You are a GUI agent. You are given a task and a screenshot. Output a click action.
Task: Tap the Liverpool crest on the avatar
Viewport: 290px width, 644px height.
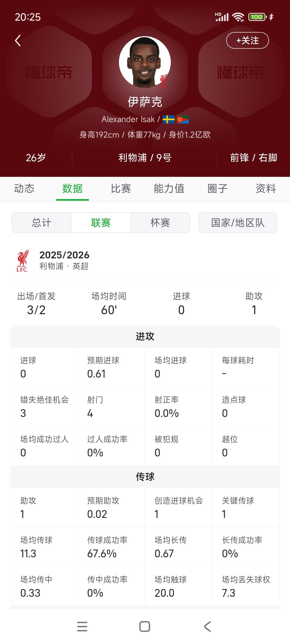163,81
